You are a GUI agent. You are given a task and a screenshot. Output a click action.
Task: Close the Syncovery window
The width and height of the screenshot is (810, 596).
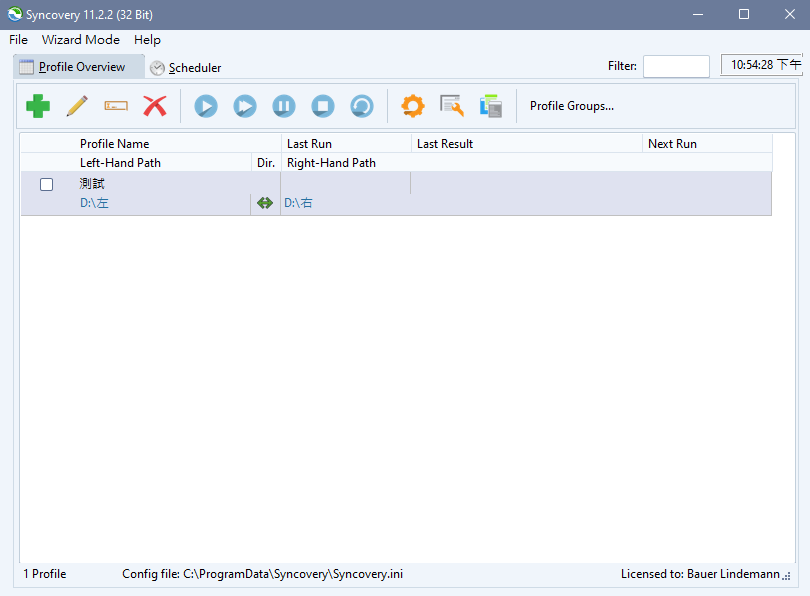click(x=789, y=14)
